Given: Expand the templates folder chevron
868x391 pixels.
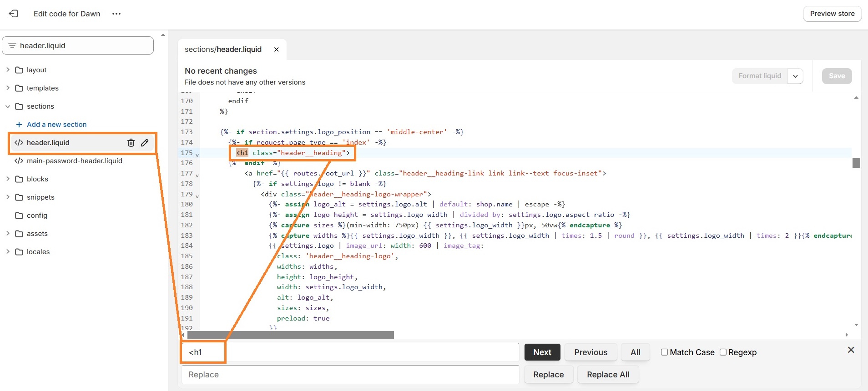Looking at the screenshot, I should tap(8, 88).
